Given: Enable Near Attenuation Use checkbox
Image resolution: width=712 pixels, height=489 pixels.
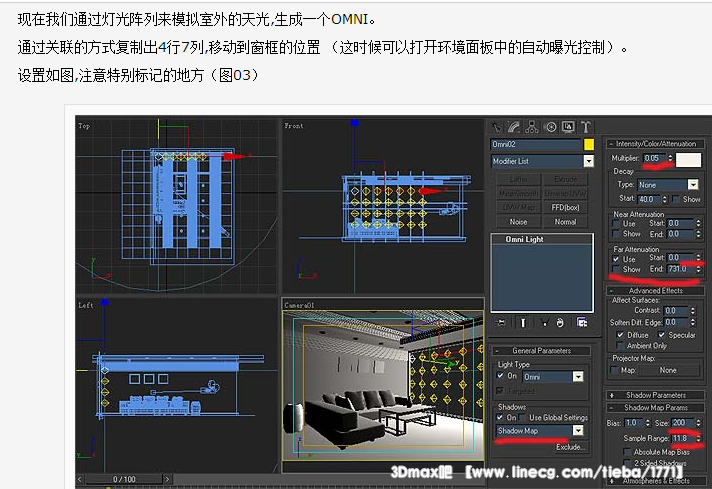Looking at the screenshot, I should [x=616, y=224].
